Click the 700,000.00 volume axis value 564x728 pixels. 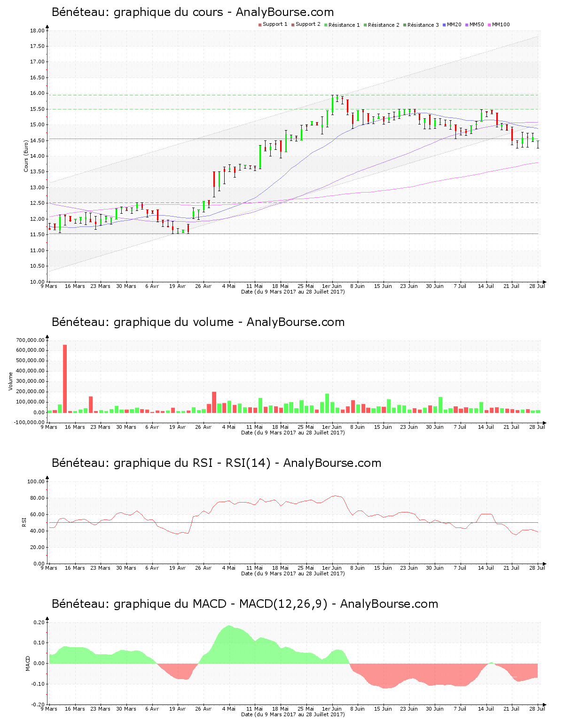(x=30, y=340)
